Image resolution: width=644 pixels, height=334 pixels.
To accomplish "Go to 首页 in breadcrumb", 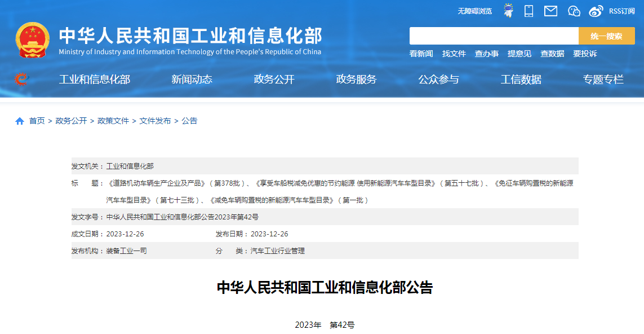I will point(37,121).
